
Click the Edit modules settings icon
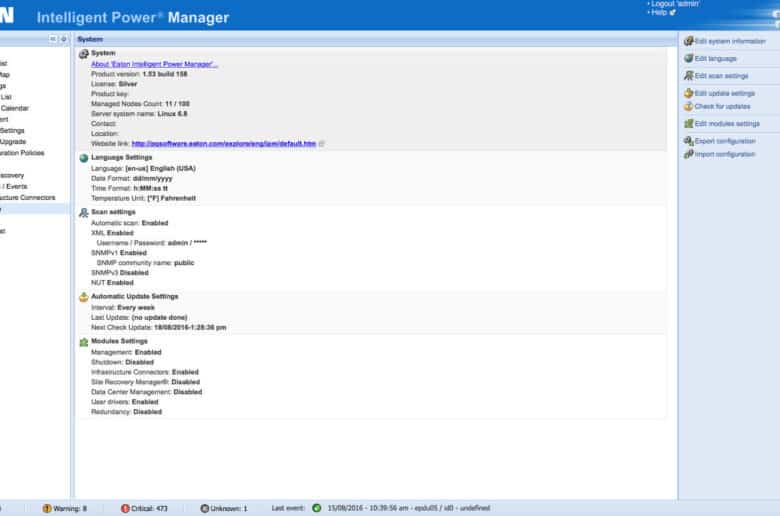[x=688, y=123]
